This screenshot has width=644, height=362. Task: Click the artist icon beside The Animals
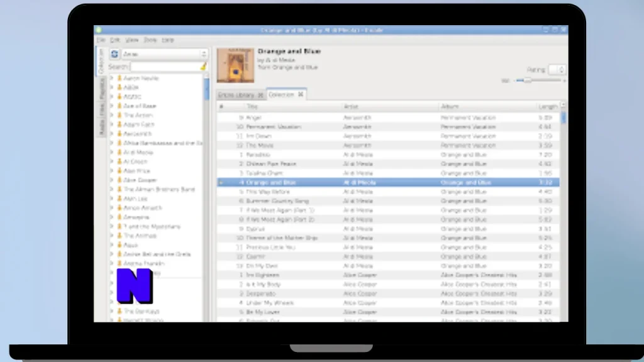[x=119, y=236]
